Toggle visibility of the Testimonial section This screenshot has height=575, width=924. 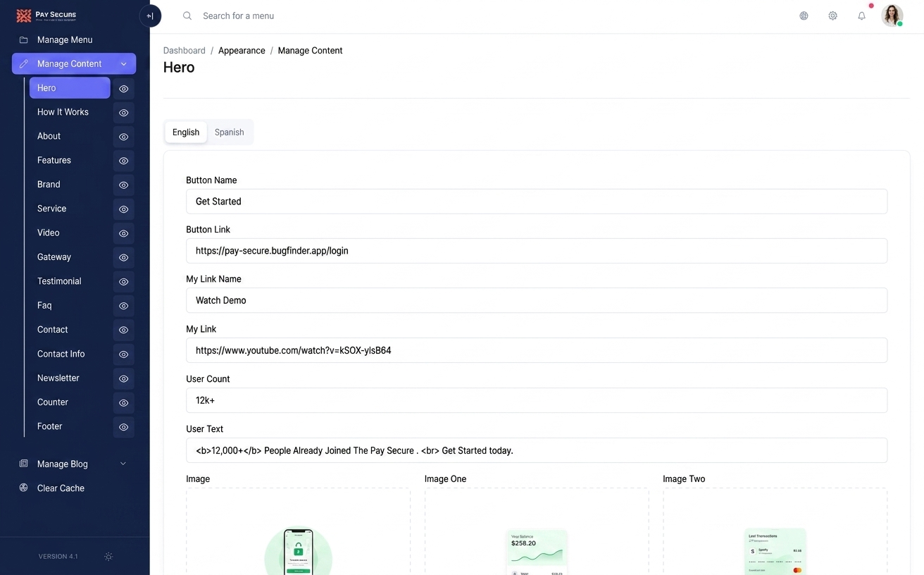[x=123, y=282]
